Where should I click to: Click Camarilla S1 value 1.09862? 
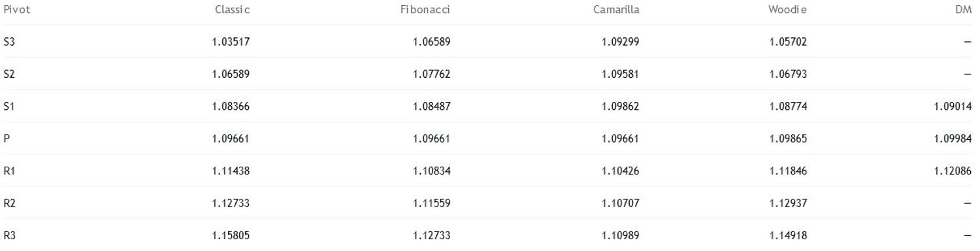[621, 107]
